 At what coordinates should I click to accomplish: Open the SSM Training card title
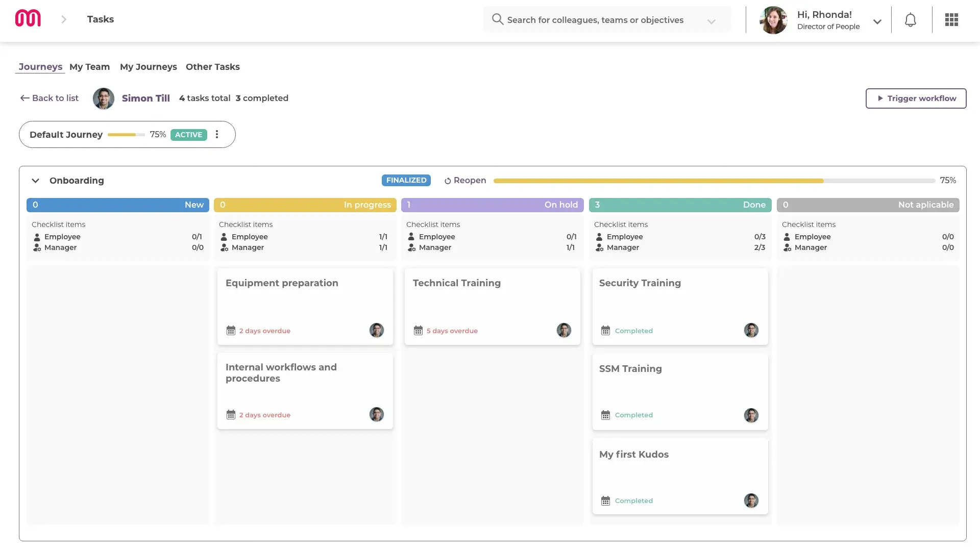point(630,369)
